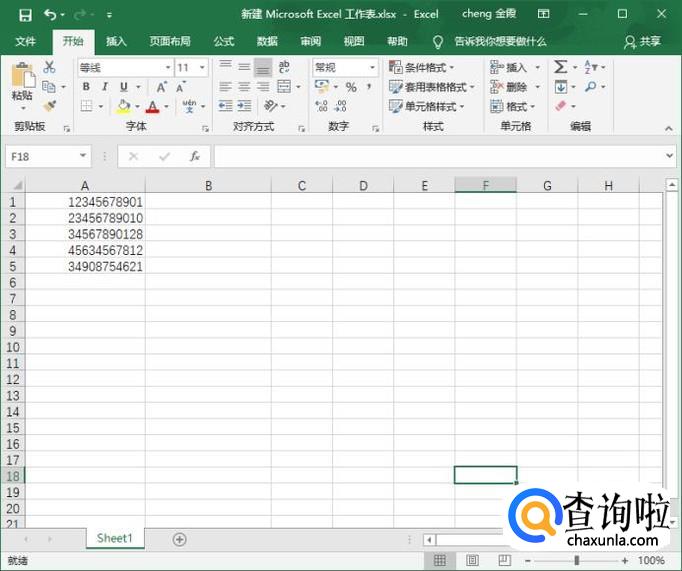The image size is (682, 571).
Task: Click the Borders icon
Action: (x=87, y=106)
